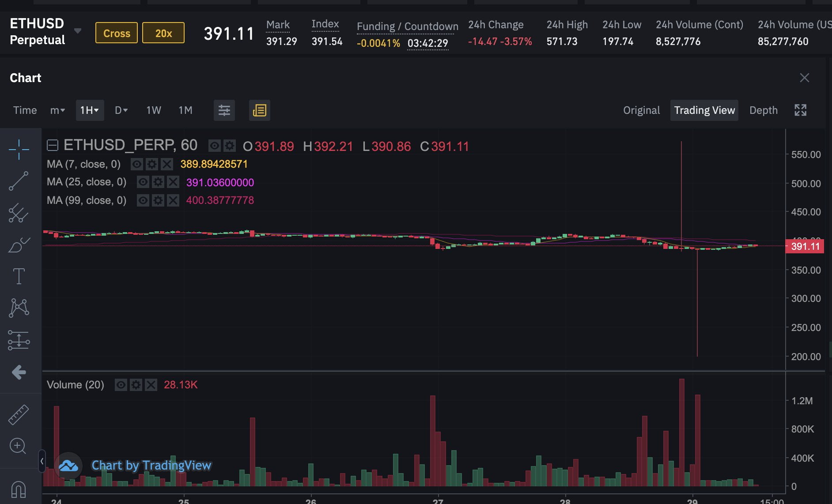Hide the MA 7 indicator via eye icon
The image size is (832, 504).
[137, 165]
